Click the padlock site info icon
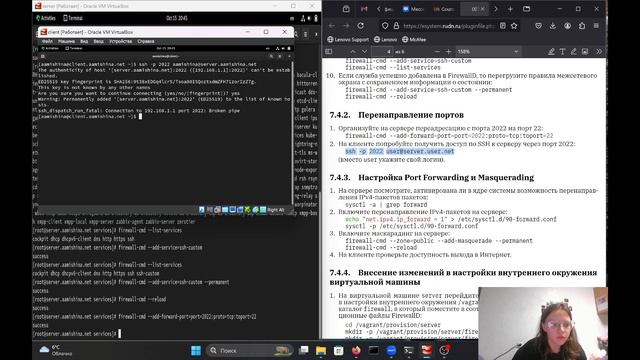The image size is (640, 360). 396,26
